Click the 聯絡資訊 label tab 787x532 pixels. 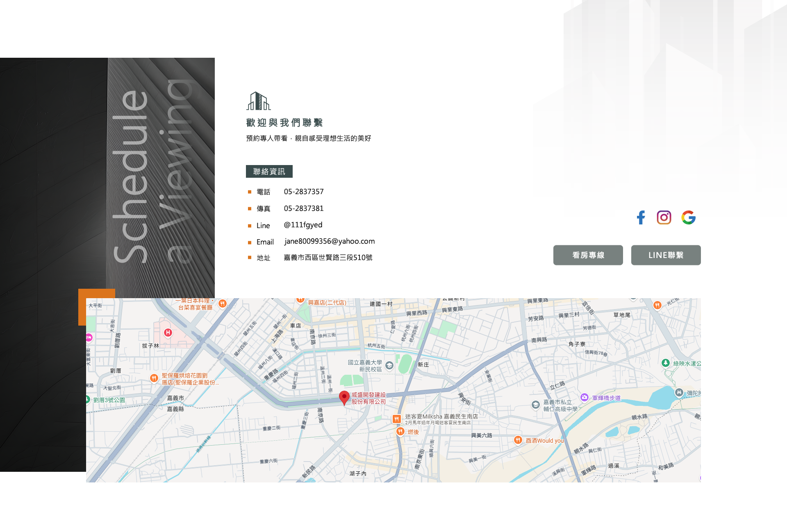point(269,172)
